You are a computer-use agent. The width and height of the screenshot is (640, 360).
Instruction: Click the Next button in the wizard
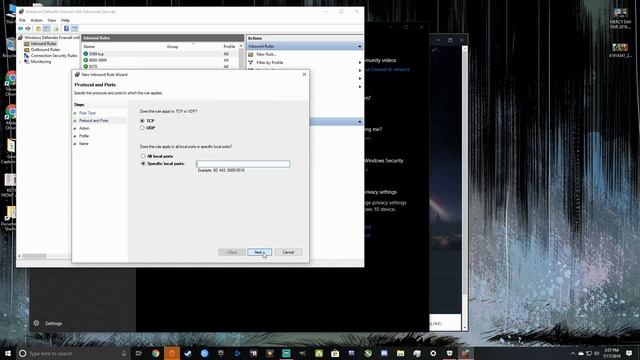pyautogui.click(x=259, y=252)
